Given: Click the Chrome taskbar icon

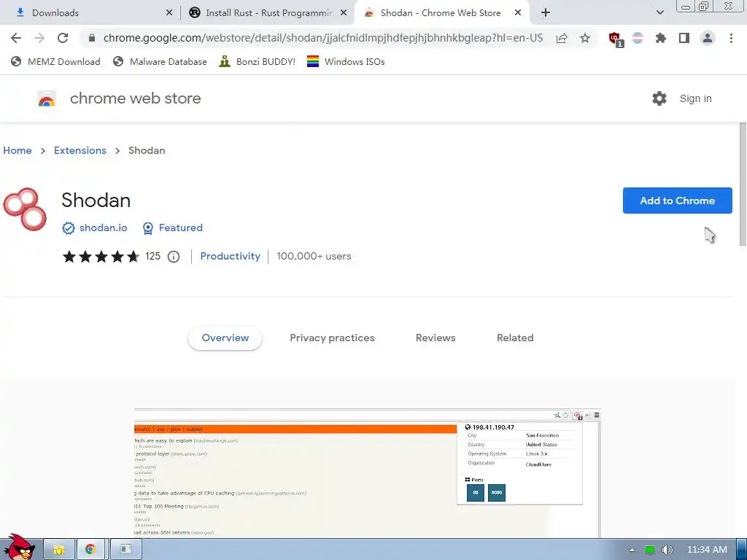Looking at the screenshot, I should point(90,550).
